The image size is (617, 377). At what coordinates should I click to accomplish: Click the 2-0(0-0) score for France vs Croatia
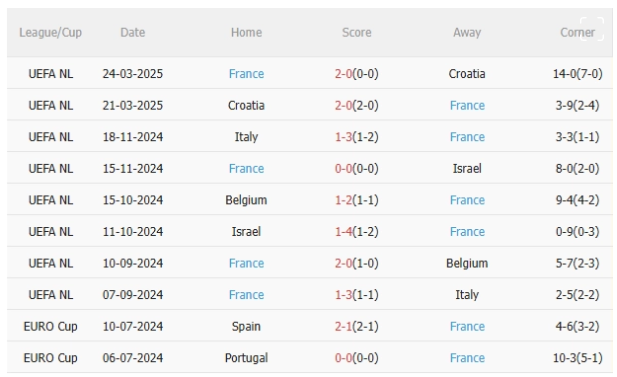pos(357,74)
